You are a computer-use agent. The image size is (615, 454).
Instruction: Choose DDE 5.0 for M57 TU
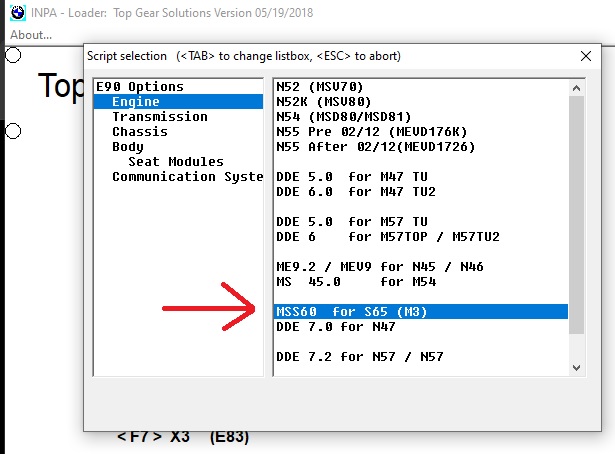tap(421, 222)
